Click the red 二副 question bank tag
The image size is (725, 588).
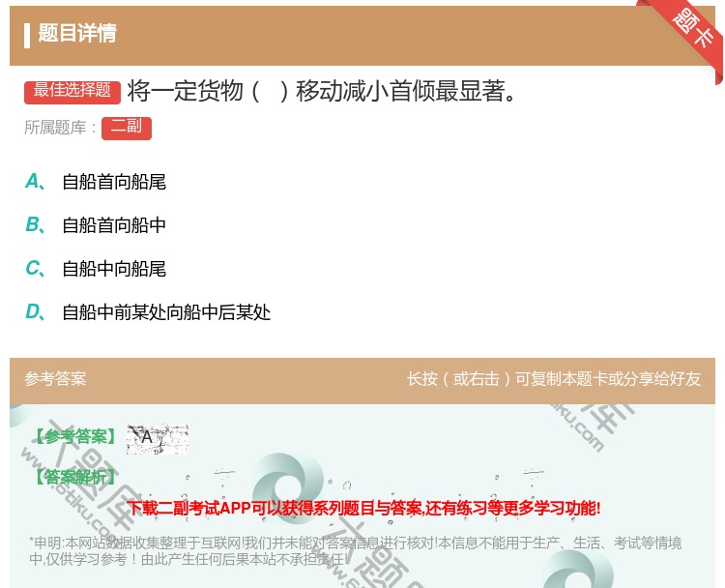(x=127, y=128)
